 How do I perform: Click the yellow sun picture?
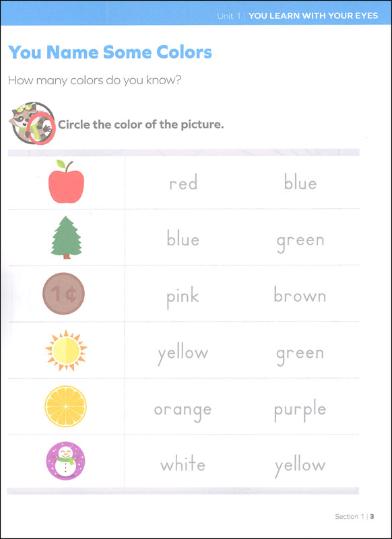pos(66,350)
